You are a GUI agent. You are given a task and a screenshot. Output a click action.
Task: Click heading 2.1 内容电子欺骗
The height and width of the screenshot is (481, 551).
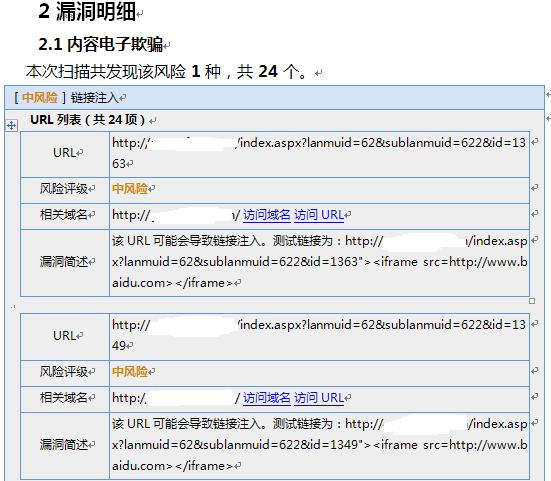[x=101, y=45]
